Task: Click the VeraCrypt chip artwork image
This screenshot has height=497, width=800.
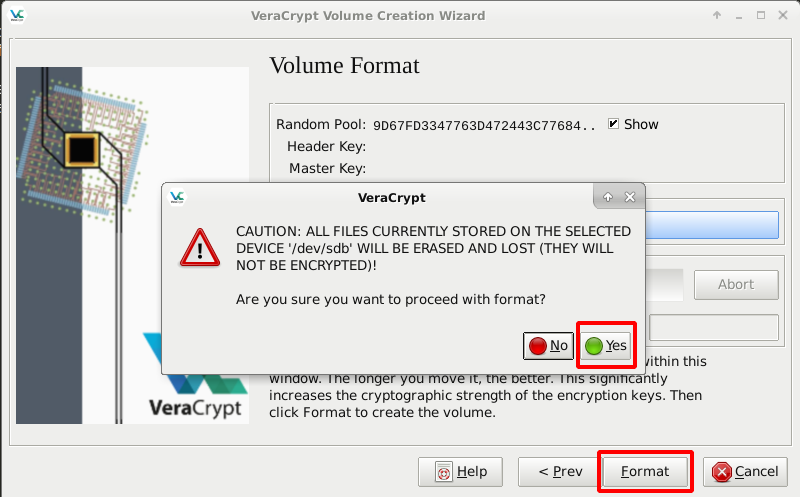Action: pos(133,245)
